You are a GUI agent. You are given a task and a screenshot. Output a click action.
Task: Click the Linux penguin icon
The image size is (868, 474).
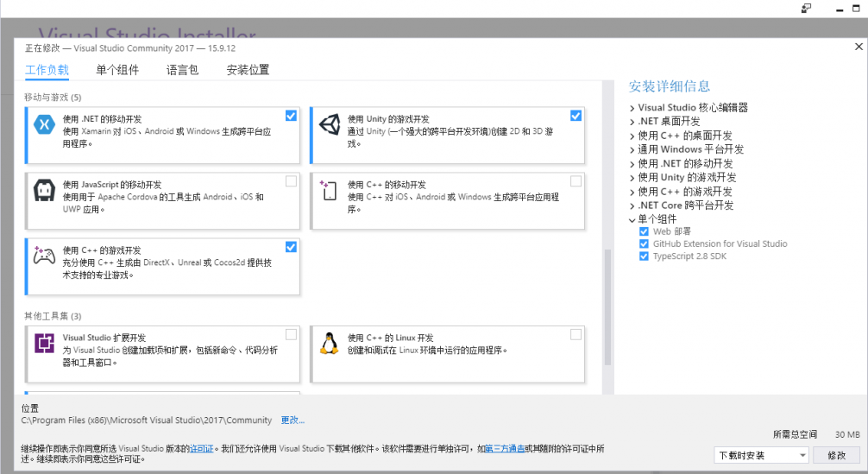click(330, 344)
